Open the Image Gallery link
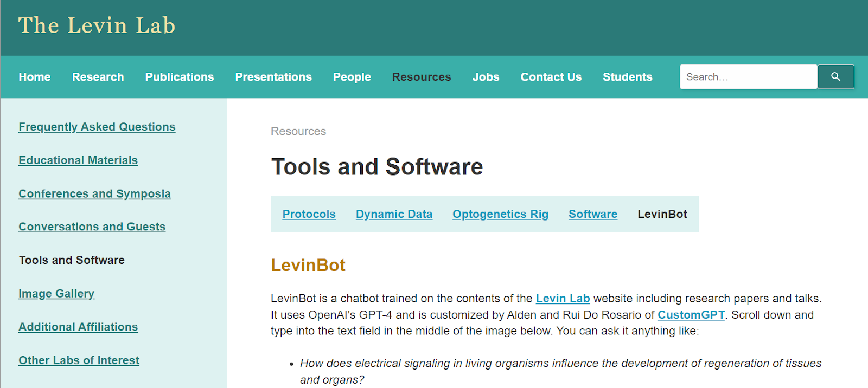This screenshot has width=868, height=388. [x=56, y=294]
